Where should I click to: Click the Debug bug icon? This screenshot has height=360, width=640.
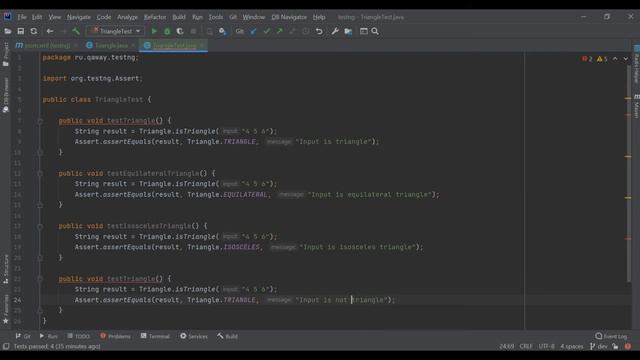(x=167, y=31)
